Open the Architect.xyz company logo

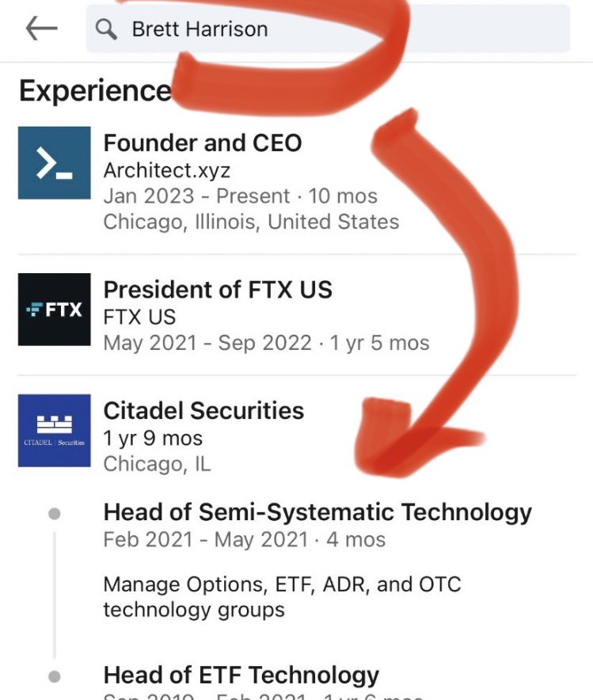(54, 163)
